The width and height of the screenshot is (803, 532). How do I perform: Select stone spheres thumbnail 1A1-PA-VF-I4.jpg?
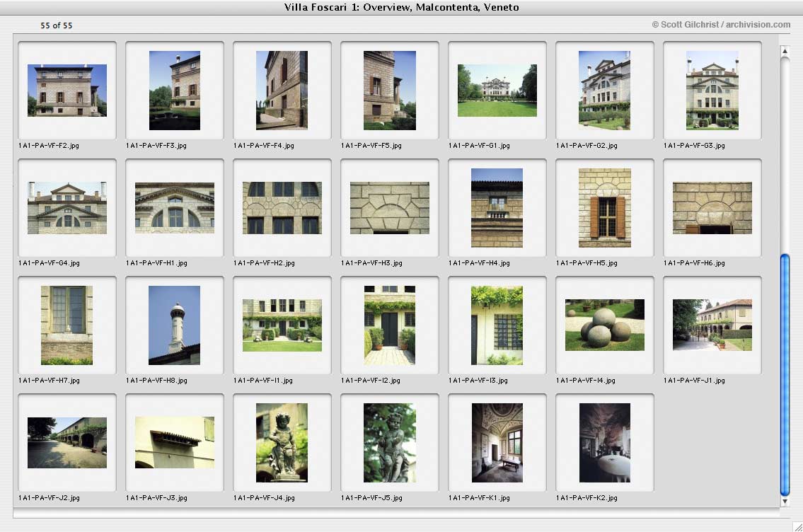tap(605, 325)
